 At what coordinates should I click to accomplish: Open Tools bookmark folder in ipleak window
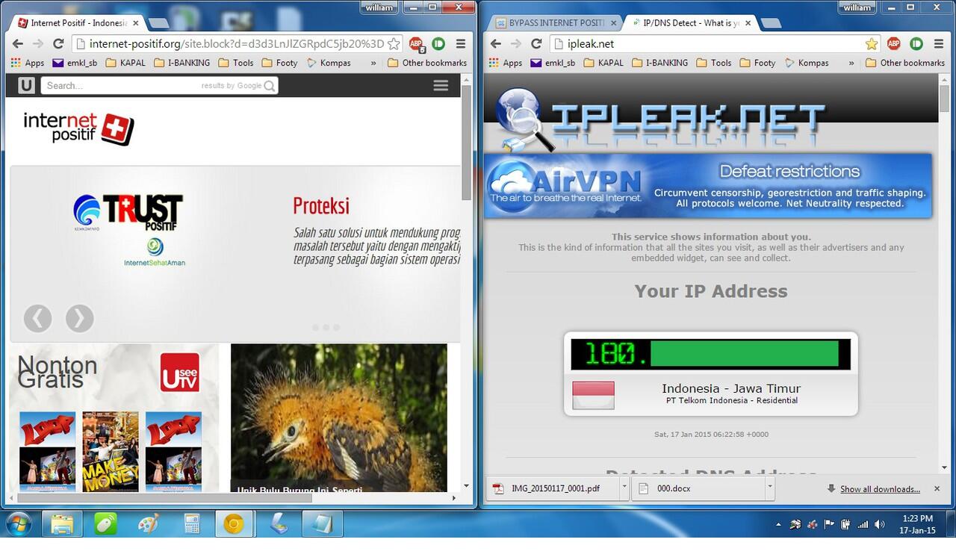(714, 63)
